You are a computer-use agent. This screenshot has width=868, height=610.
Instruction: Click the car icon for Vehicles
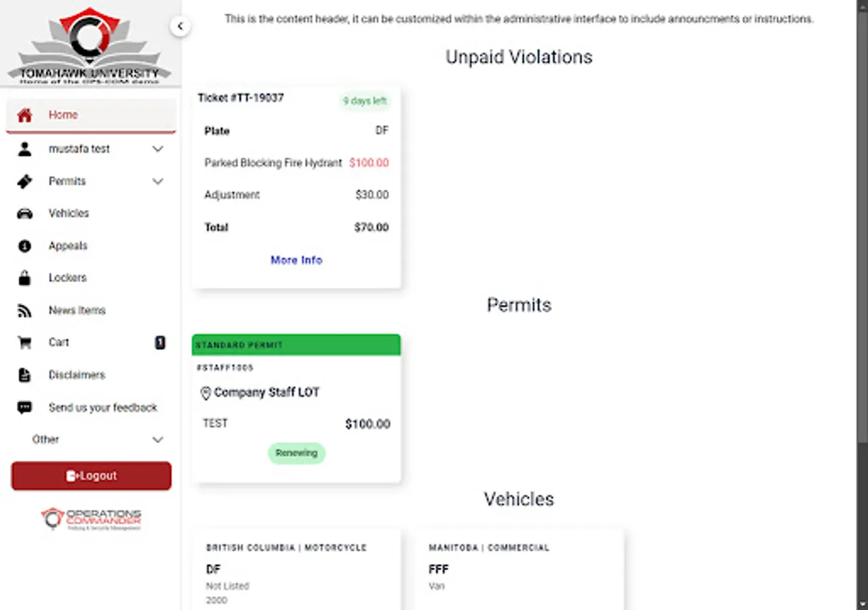tap(24, 213)
